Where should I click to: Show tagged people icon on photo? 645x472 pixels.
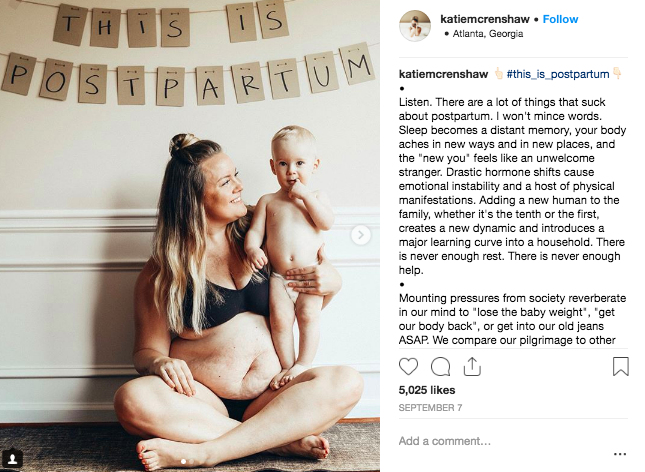pyautogui.click(x=13, y=458)
